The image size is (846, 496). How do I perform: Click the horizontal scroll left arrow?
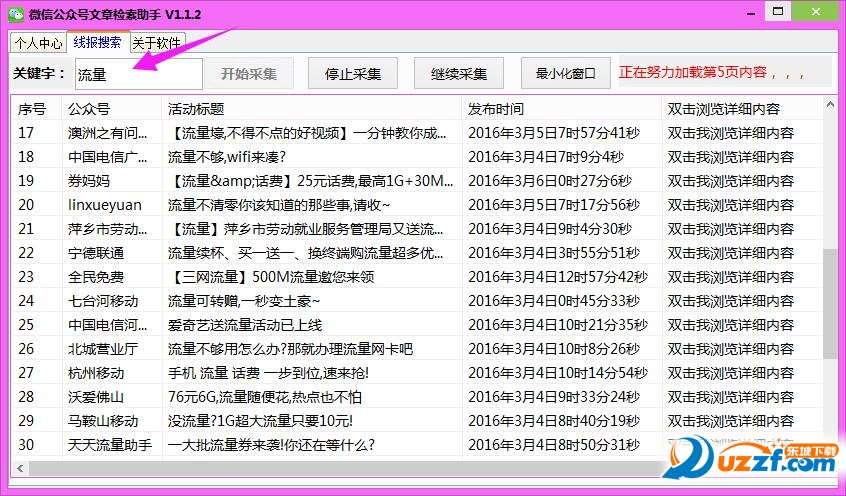coord(21,468)
